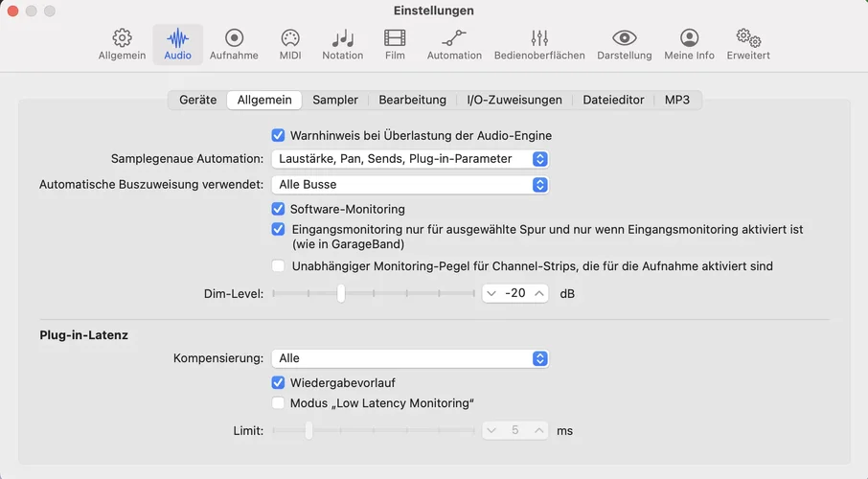Enable the Low Latency Monitoring mode checkbox
868x479 pixels.
(279, 403)
